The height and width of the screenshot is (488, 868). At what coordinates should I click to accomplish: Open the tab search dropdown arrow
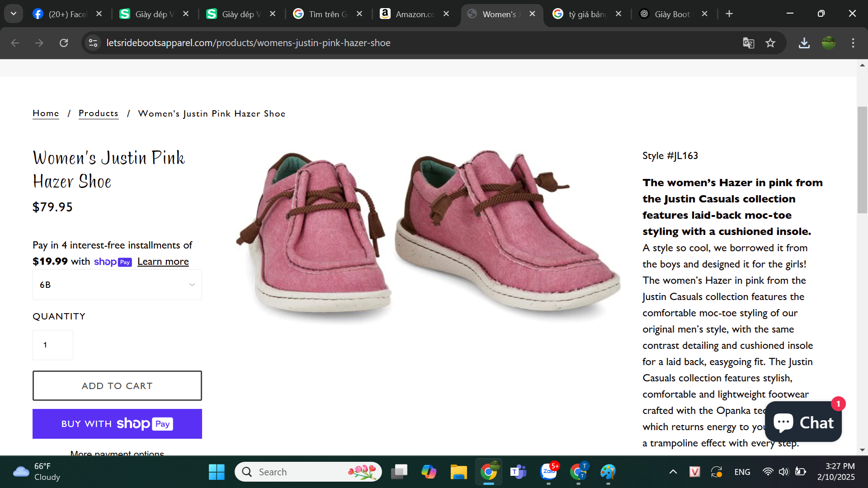pyautogui.click(x=14, y=14)
